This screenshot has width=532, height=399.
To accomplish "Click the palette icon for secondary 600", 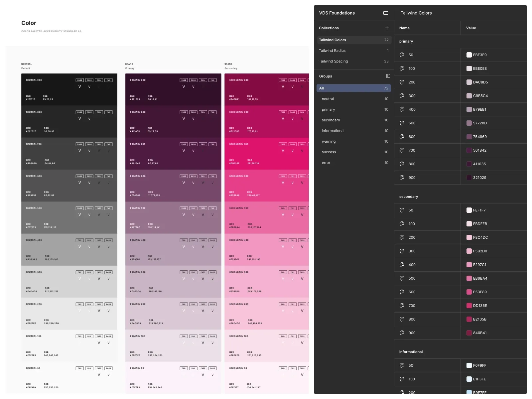I will coord(402,292).
